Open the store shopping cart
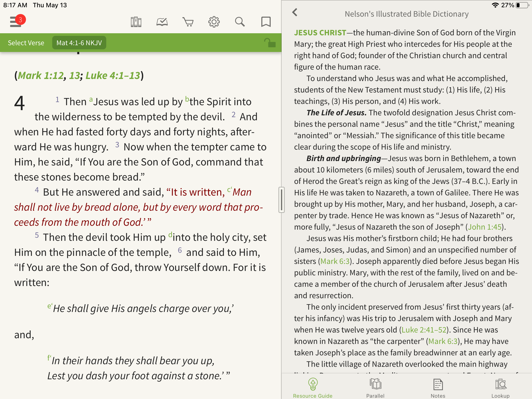 [x=188, y=22]
